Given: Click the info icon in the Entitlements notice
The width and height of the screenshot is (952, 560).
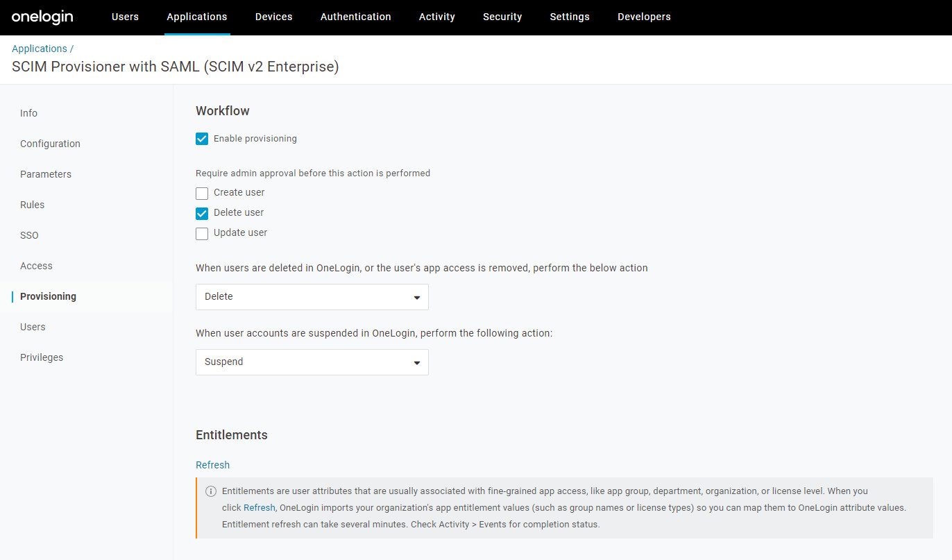Looking at the screenshot, I should [211, 491].
